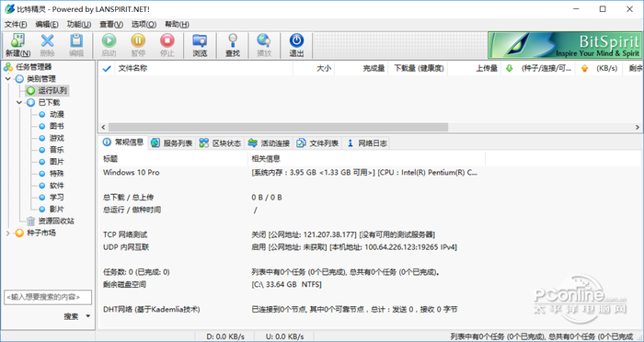Image resolution: width=644 pixels, height=342 pixels.
Task: Open the 查看(V) menu
Action: [111, 24]
